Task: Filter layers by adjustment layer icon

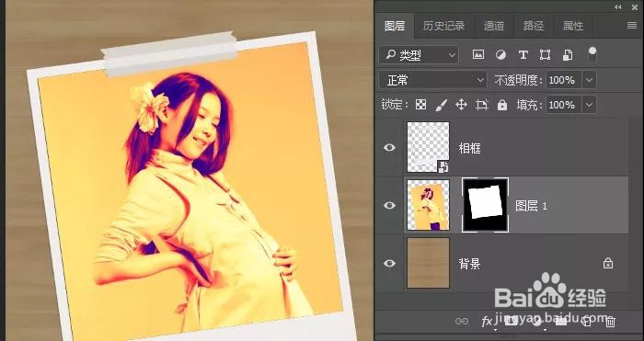Action: 500,55
